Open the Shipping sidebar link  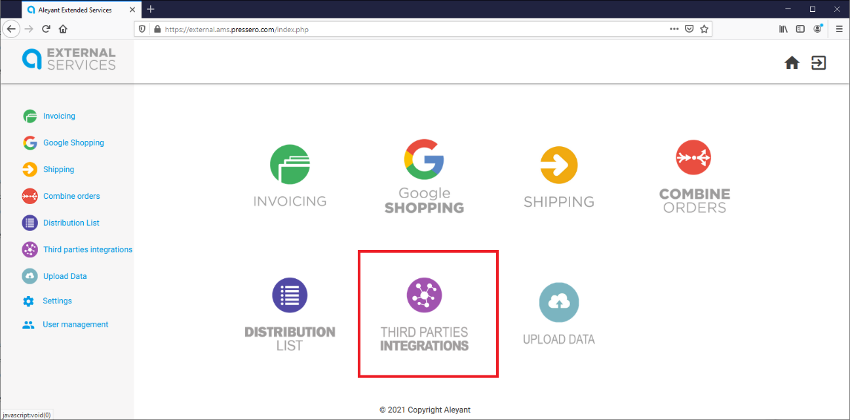[59, 170]
